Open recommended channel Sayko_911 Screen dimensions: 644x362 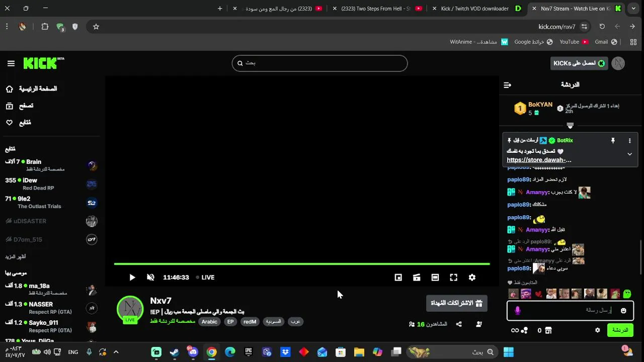coord(50,327)
